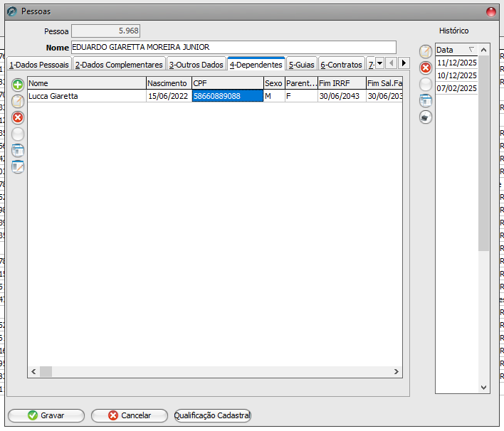Toggle sort on the Data column header
This screenshot has height=431, width=504.
(456, 50)
